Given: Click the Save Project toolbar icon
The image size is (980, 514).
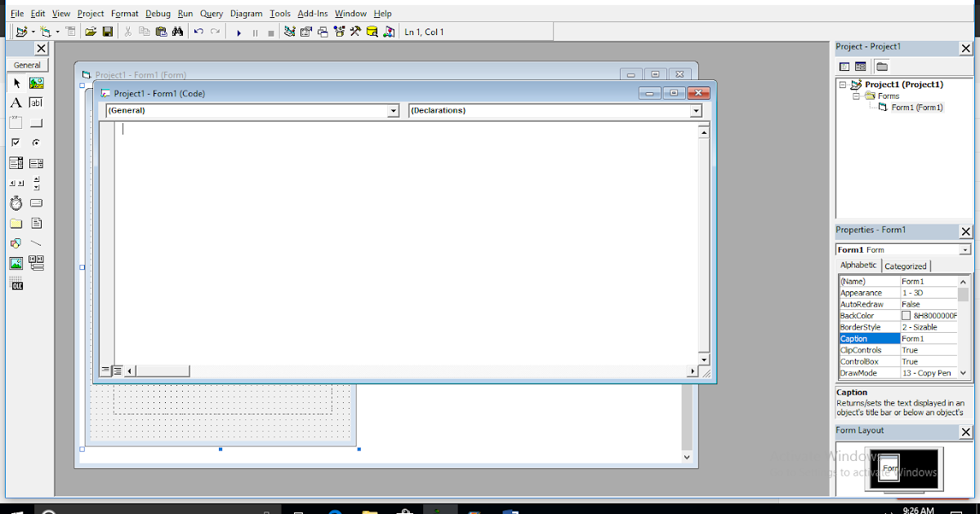Looking at the screenshot, I should coord(108,31).
